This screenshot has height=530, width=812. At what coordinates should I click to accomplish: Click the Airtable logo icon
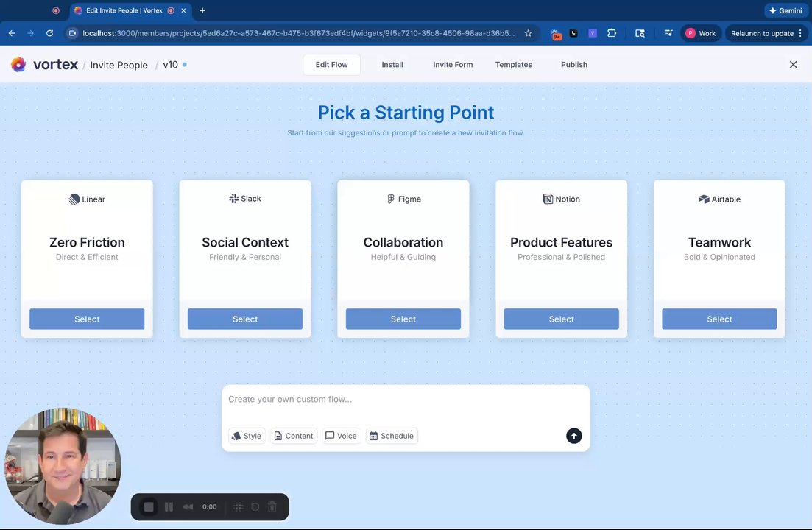[x=704, y=199]
